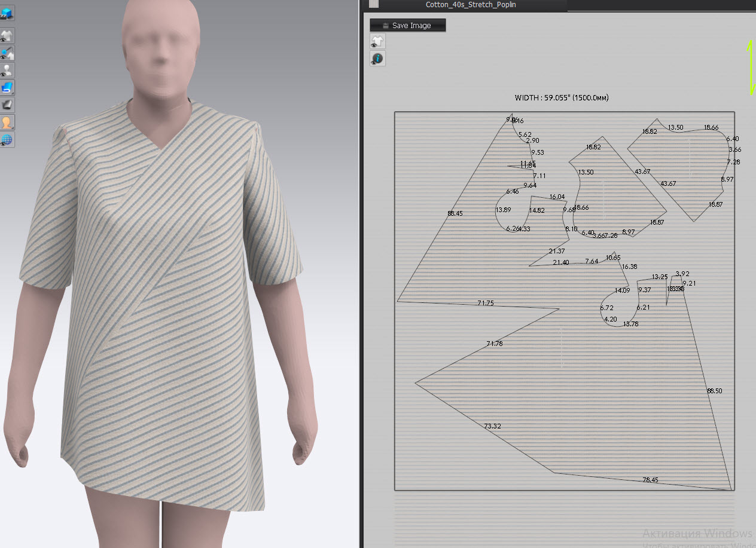Click the 9.53 measurement label

[538, 152]
